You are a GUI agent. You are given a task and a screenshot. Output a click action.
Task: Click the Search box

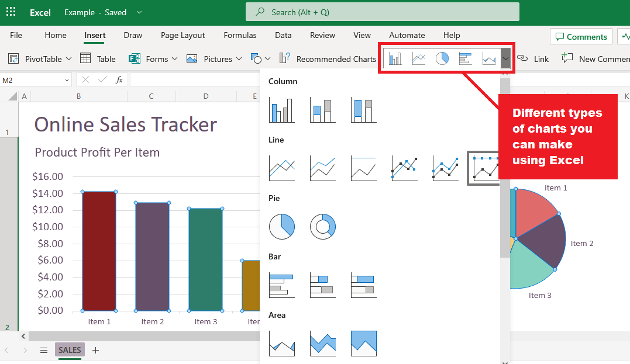(x=383, y=12)
